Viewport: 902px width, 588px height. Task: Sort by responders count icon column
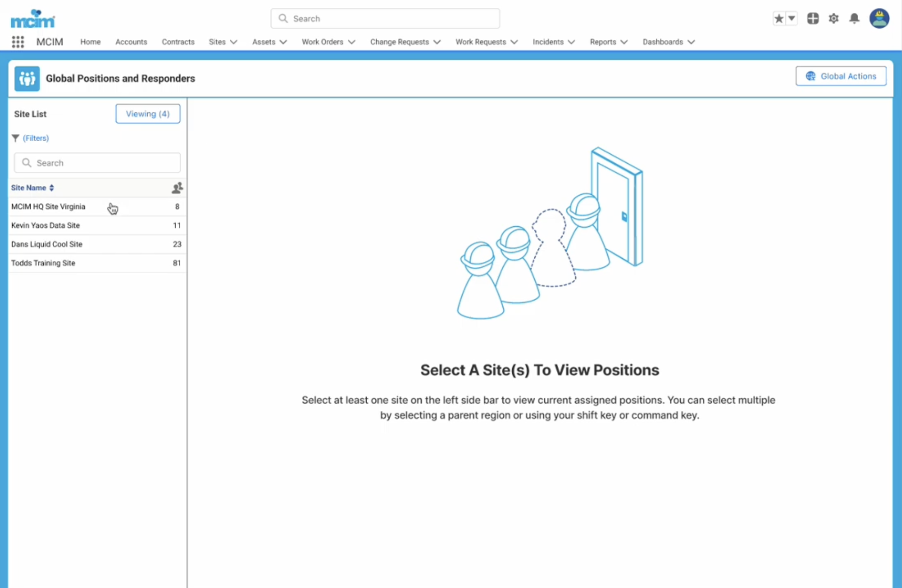point(177,188)
